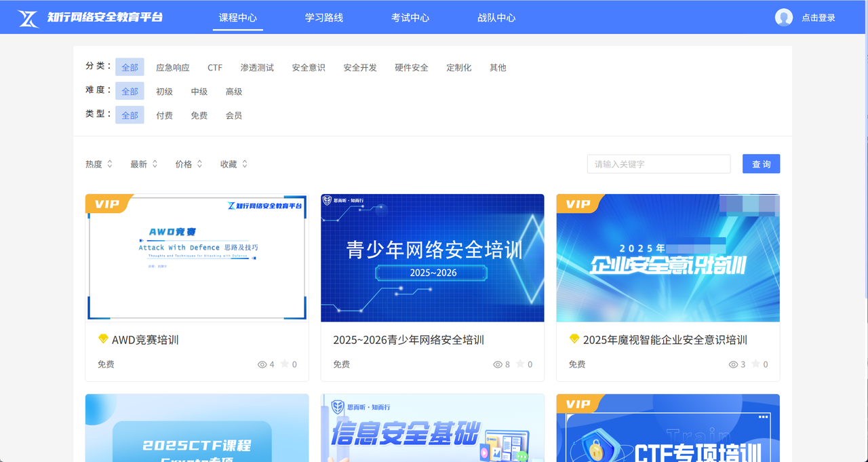The width and height of the screenshot is (868, 462).
Task: Click the VIP diamond icon beside AWD竞赛培训
Action: coord(103,339)
